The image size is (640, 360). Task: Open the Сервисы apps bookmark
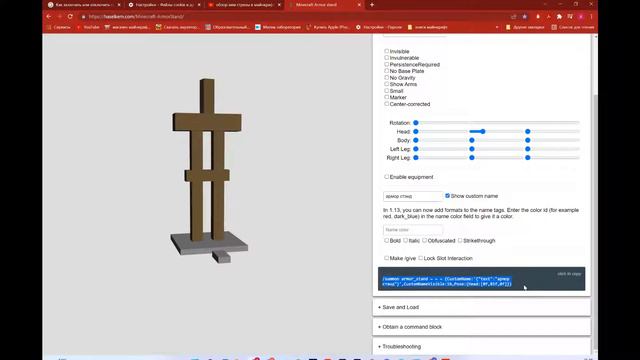coord(59,27)
